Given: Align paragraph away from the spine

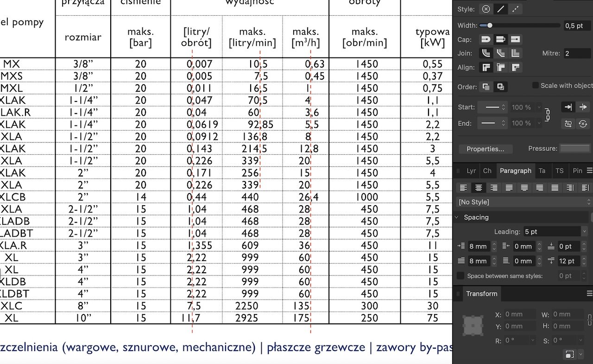Looking at the screenshot, I should (x=586, y=188).
